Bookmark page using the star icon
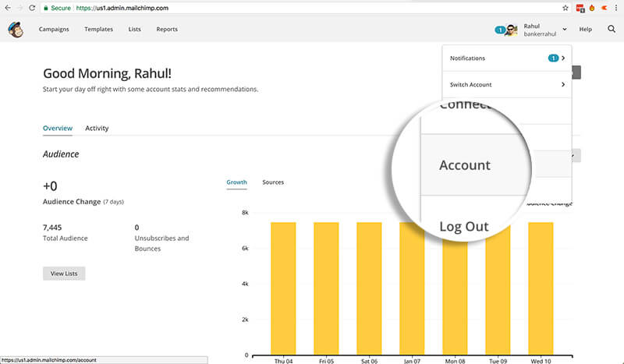Viewport: 624px width, 364px height. [x=565, y=8]
